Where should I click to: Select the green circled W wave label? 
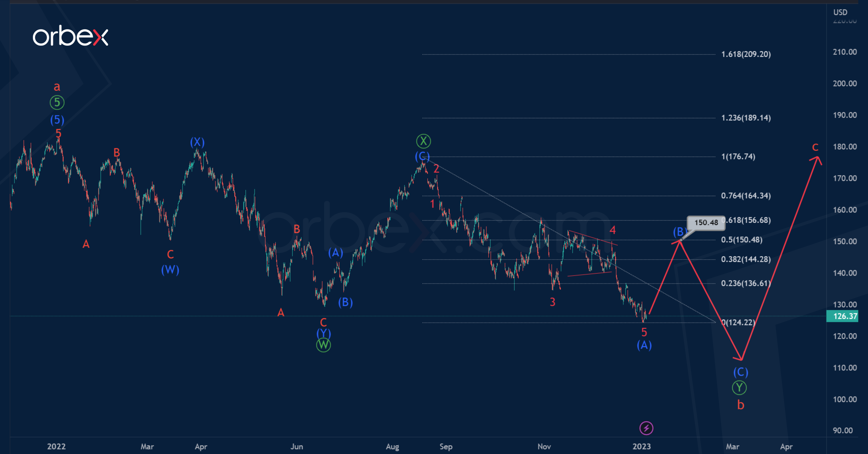click(323, 345)
